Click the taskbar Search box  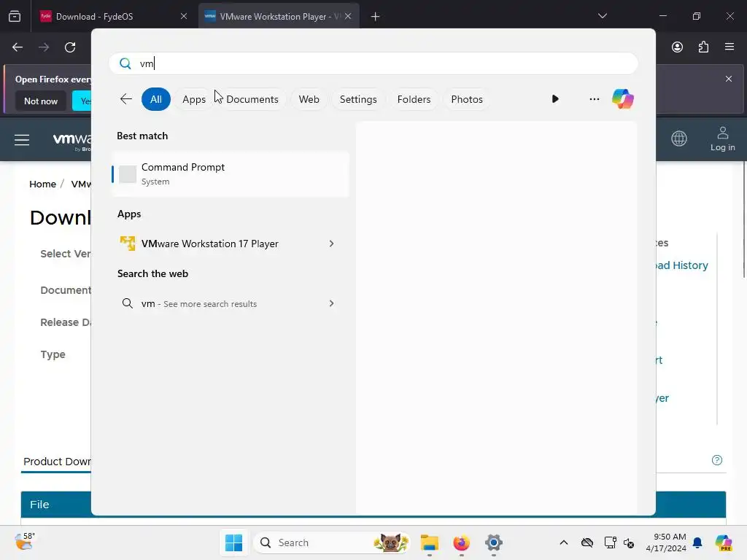coord(333,542)
